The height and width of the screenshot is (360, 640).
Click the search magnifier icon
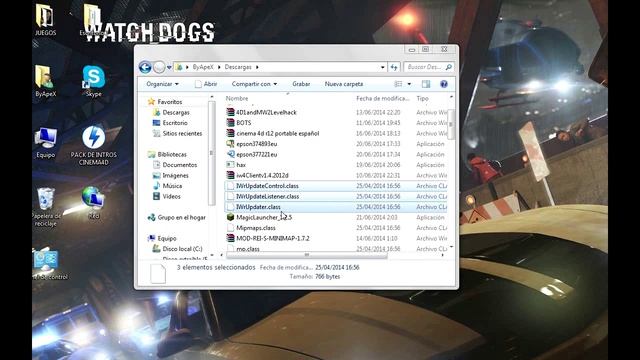pos(449,67)
